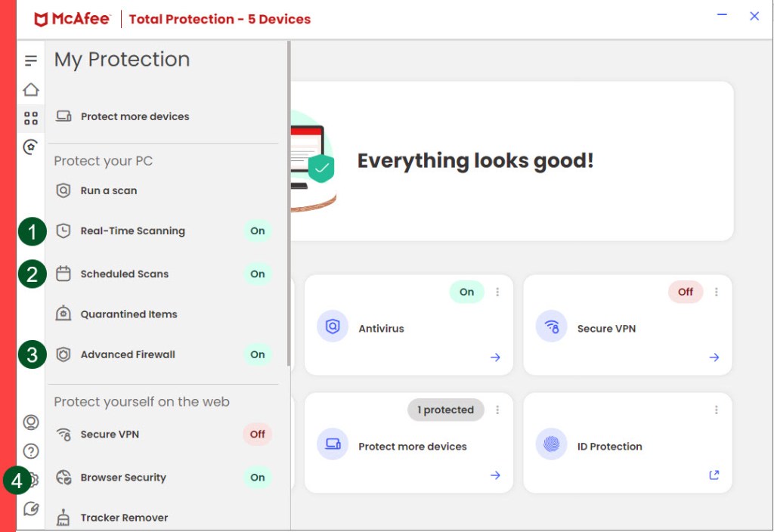Click Protect more devices card arrow
Image resolution: width=774 pixels, height=532 pixels.
point(495,475)
